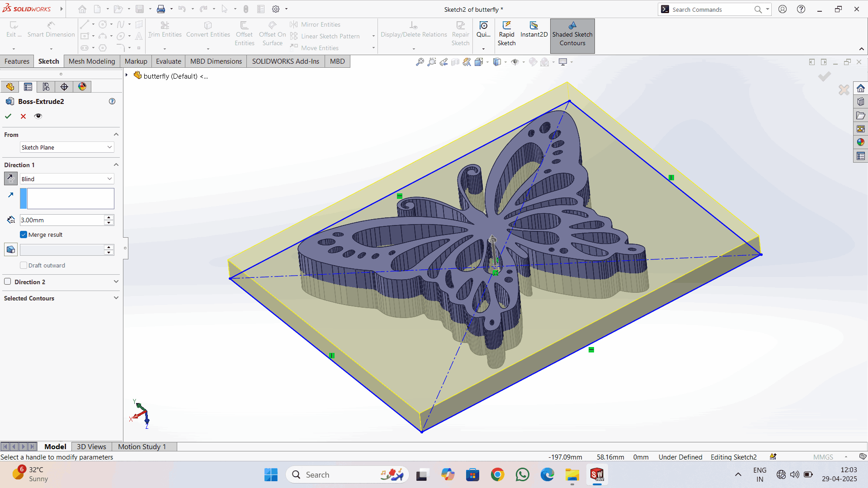Click the Zoom to Fit icon

pos(420,62)
